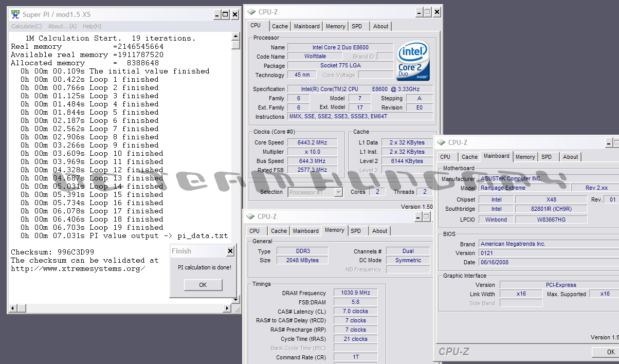Screen dimensions: 619x364
Task: Click Super PI horizontal scrollbar left arrow
Action: [x=13, y=308]
